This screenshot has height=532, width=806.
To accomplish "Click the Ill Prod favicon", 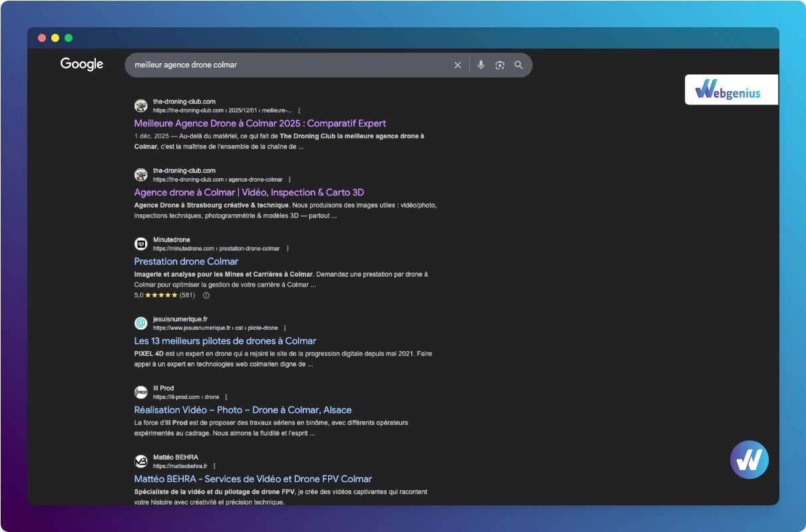I will tap(141, 392).
